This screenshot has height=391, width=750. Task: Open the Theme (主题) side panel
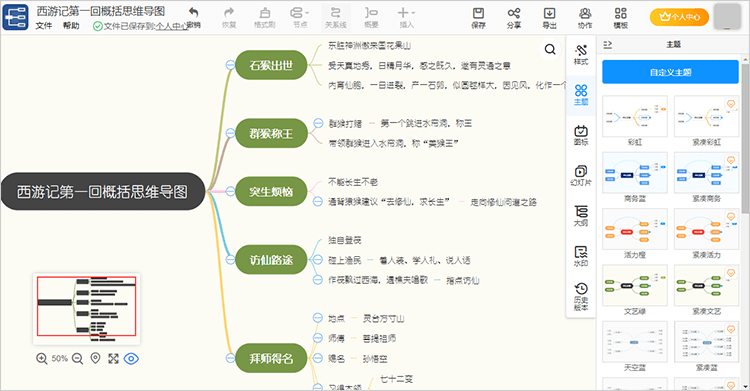581,95
